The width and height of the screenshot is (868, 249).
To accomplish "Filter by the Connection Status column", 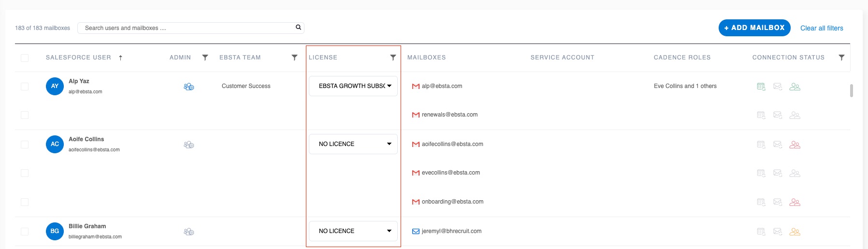I will (x=841, y=58).
